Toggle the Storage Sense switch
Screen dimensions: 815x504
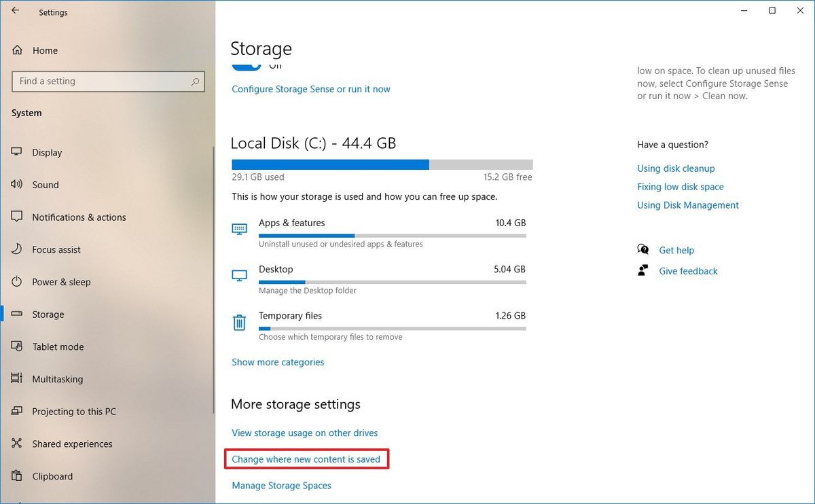[246, 66]
